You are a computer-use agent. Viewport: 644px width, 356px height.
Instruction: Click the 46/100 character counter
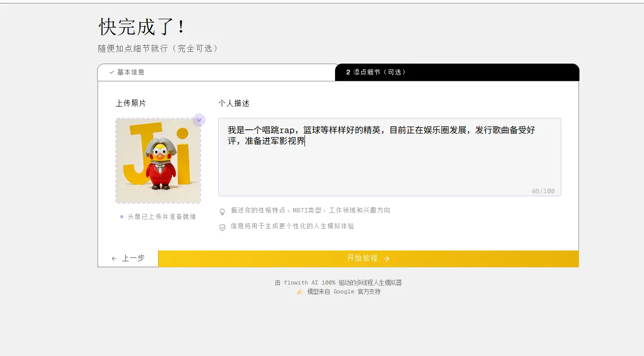click(543, 191)
